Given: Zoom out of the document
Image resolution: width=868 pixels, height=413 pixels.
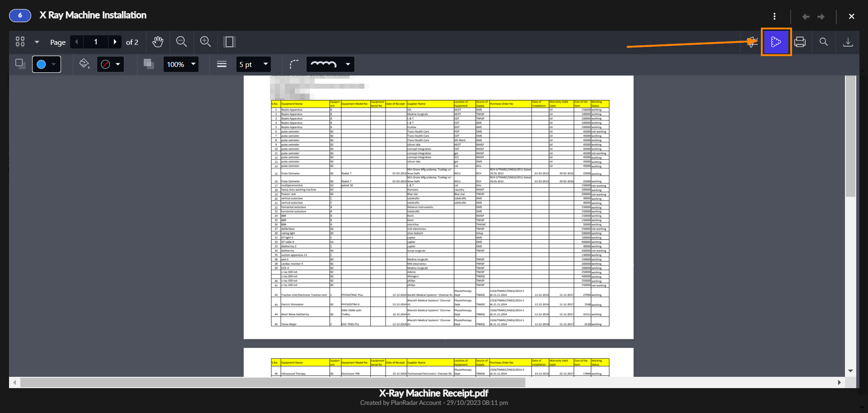Looking at the screenshot, I should pyautogui.click(x=182, y=42).
